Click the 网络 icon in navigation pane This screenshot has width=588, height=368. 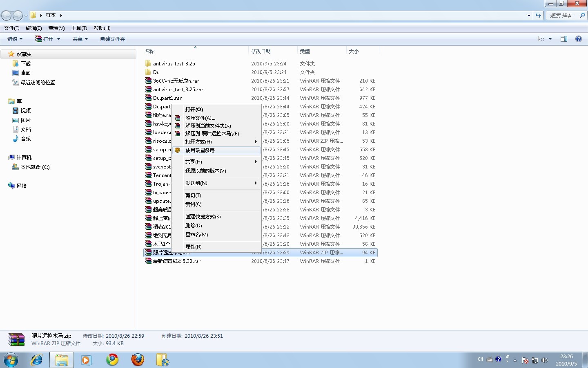pyautogui.click(x=11, y=186)
